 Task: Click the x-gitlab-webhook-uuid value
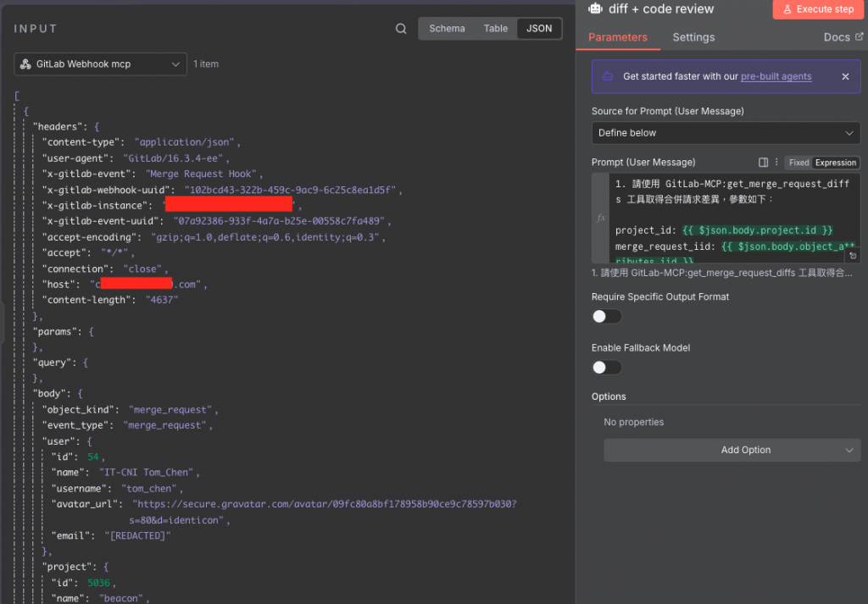[x=290, y=190]
